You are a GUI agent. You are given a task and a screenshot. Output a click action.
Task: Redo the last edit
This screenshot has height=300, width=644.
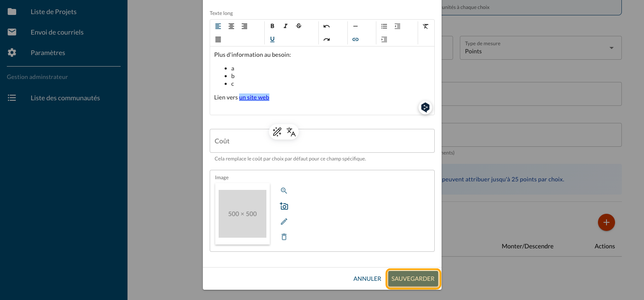(x=326, y=39)
